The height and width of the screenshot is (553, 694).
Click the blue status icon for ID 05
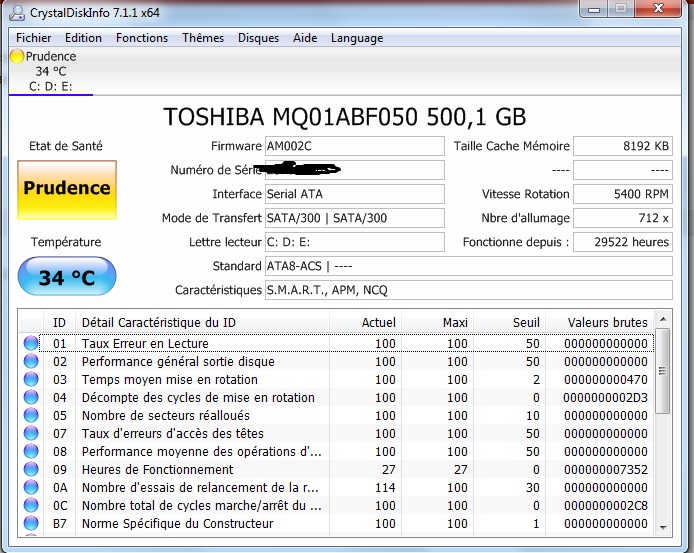pos(31,415)
